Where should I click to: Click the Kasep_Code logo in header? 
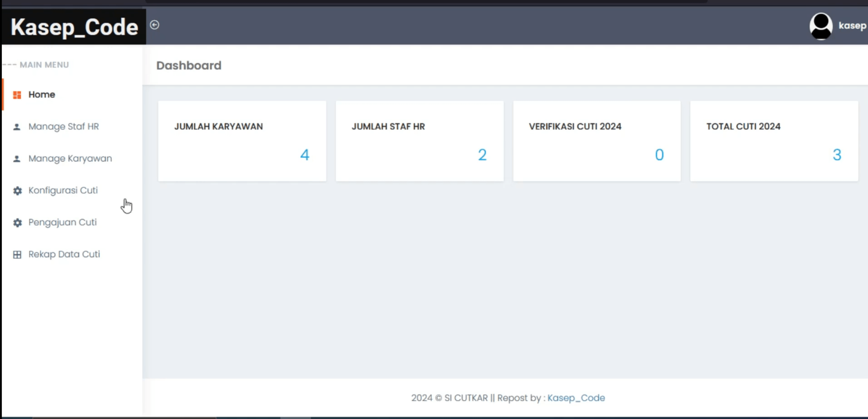(x=74, y=27)
